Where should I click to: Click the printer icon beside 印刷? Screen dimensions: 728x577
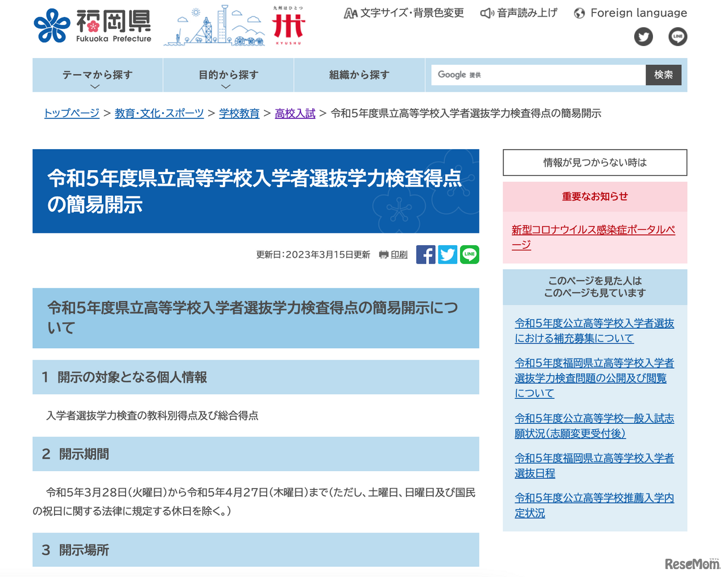coord(384,255)
